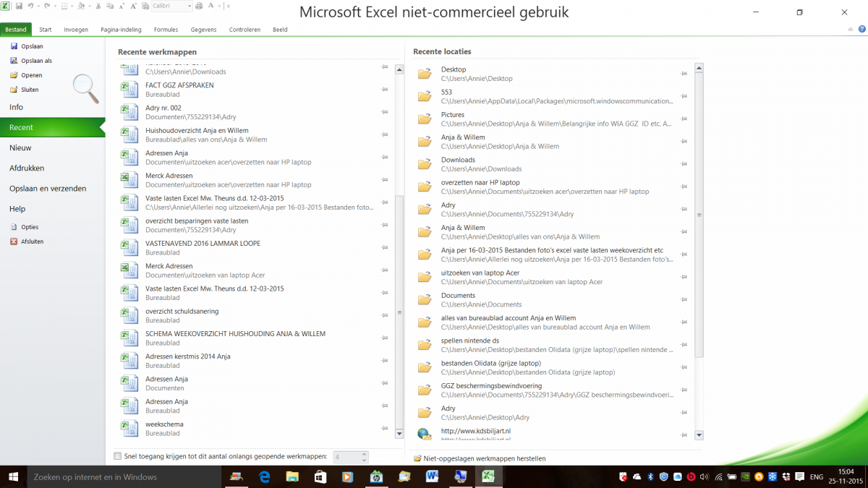
Task: Pin the Adry nr. 002 workbook
Action: 385,112
